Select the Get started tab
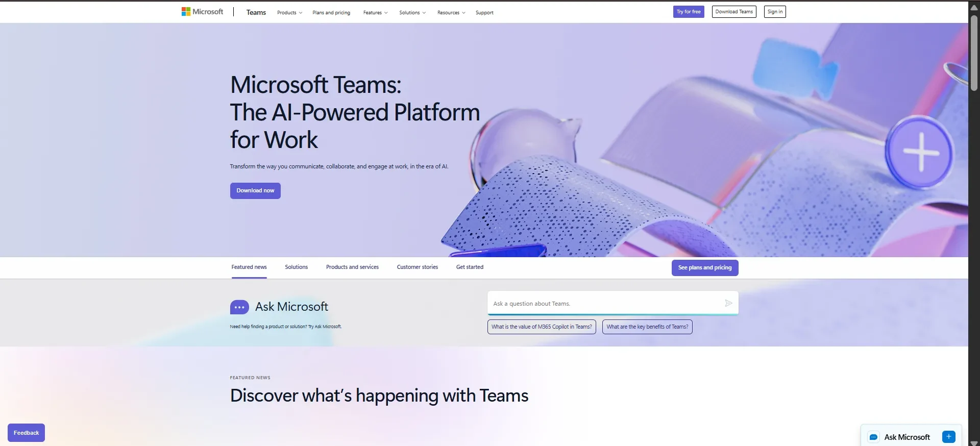This screenshot has width=980, height=446. pyautogui.click(x=470, y=267)
